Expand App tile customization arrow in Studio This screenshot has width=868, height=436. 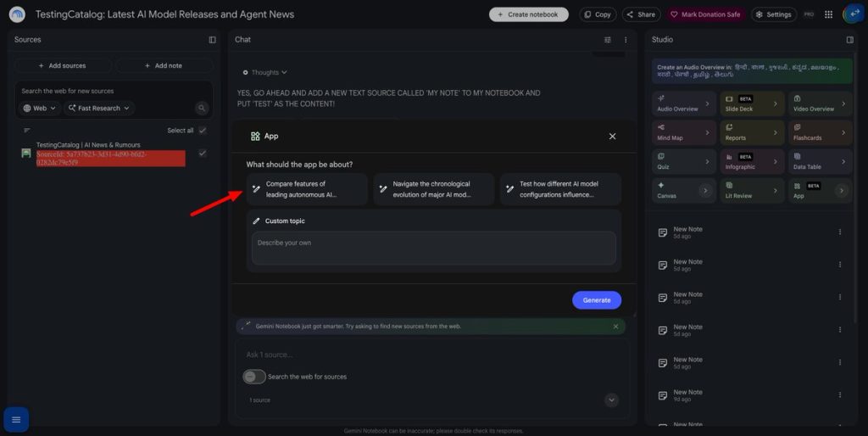tap(842, 191)
